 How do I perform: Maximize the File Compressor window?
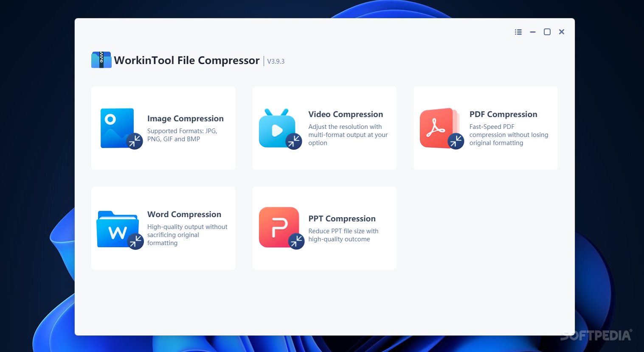pos(547,32)
